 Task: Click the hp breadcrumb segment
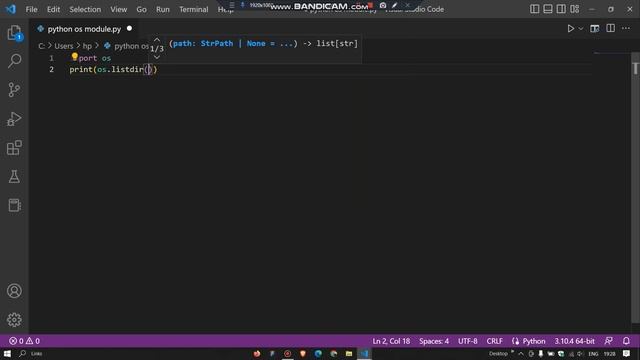click(x=87, y=46)
